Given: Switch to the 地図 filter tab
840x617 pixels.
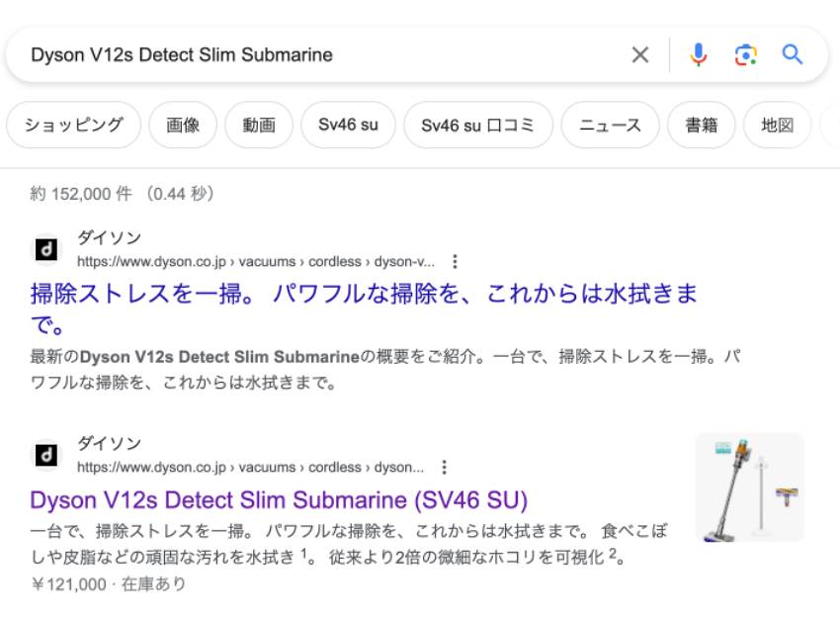Looking at the screenshot, I should 778,126.
